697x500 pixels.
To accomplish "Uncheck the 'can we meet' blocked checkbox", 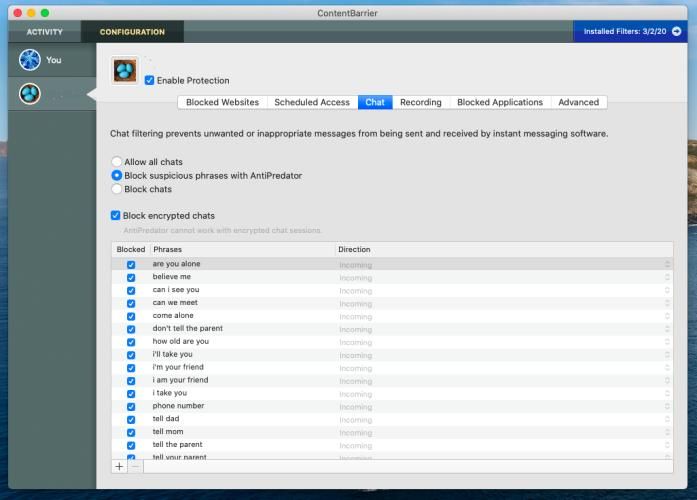I will point(131,303).
